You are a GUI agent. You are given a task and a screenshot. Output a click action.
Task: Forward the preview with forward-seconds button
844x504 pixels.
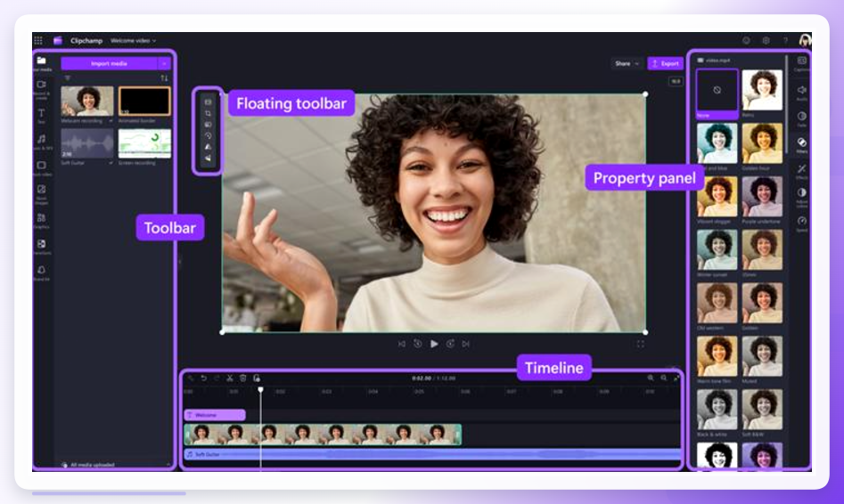[451, 344]
